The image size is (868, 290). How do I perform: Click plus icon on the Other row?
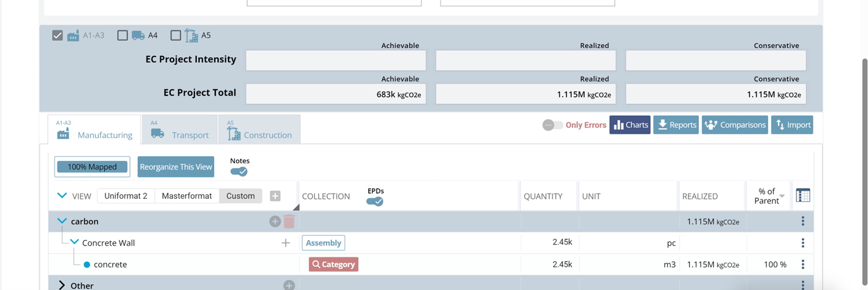tap(289, 285)
